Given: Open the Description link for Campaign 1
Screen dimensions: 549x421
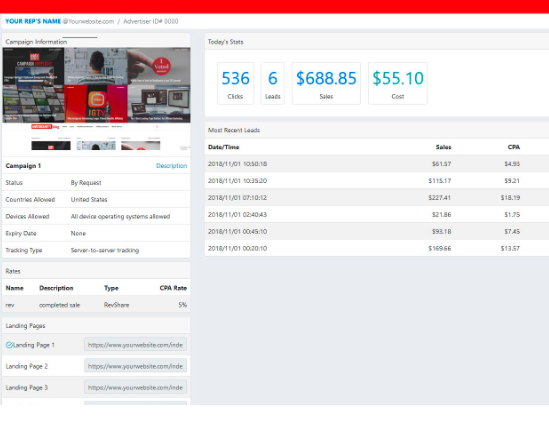Looking at the screenshot, I should pos(171,166).
